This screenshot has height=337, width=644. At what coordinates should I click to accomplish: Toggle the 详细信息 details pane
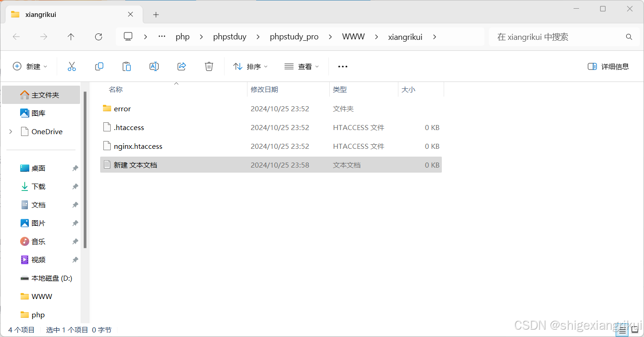(x=608, y=66)
